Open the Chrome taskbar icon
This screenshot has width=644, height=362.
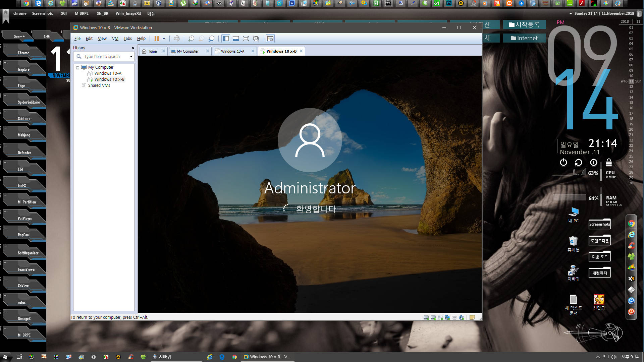234,357
